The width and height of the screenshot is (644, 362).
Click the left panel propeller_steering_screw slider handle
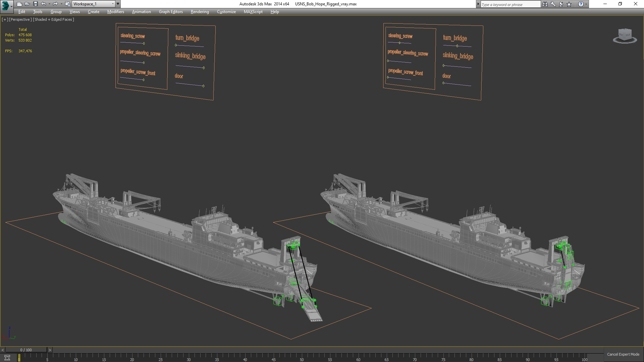tap(144, 63)
